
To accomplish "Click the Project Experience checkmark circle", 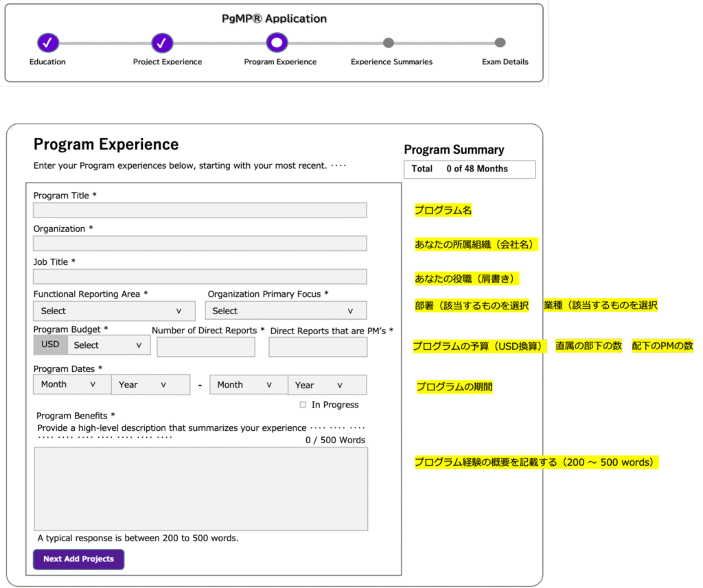I will pos(162,43).
